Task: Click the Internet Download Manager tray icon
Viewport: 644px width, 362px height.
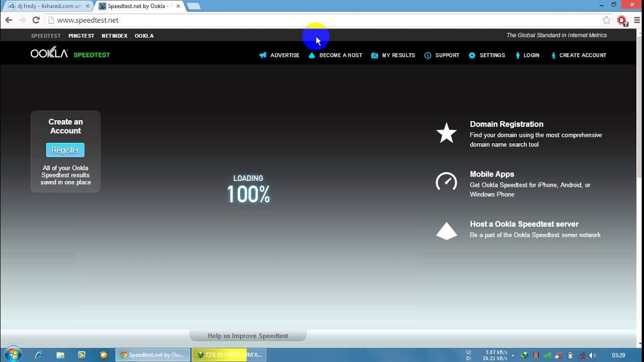Action: click(x=525, y=355)
